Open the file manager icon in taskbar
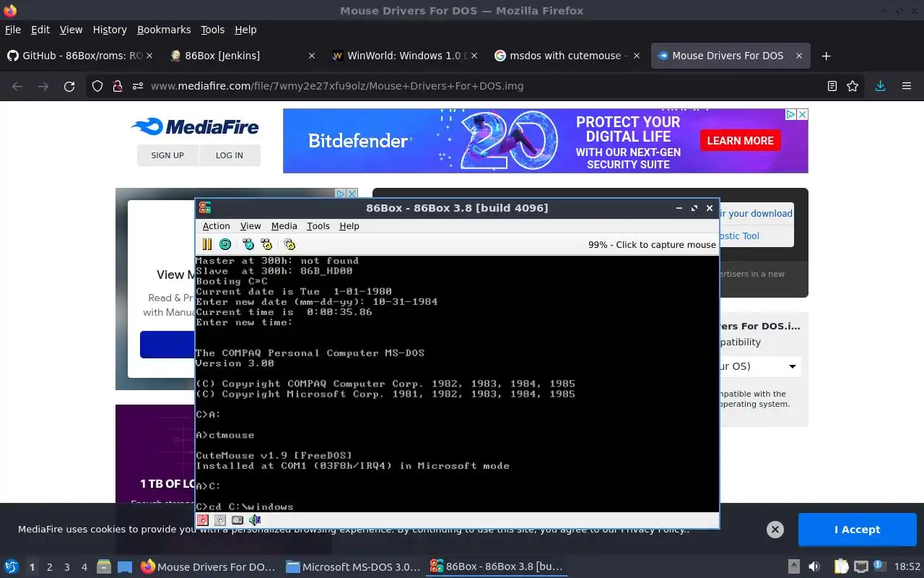The image size is (924, 578). point(104,567)
